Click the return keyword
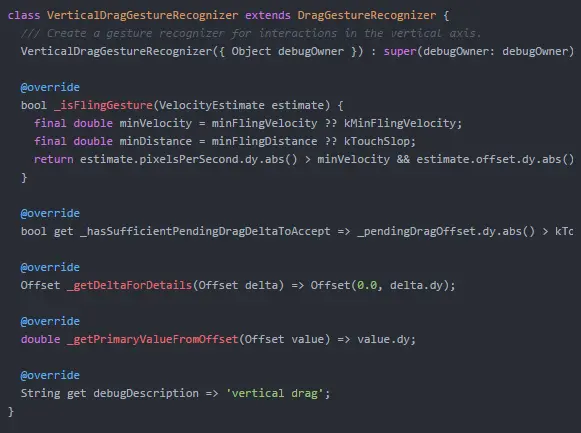This screenshot has height=433, width=581. 53,159
